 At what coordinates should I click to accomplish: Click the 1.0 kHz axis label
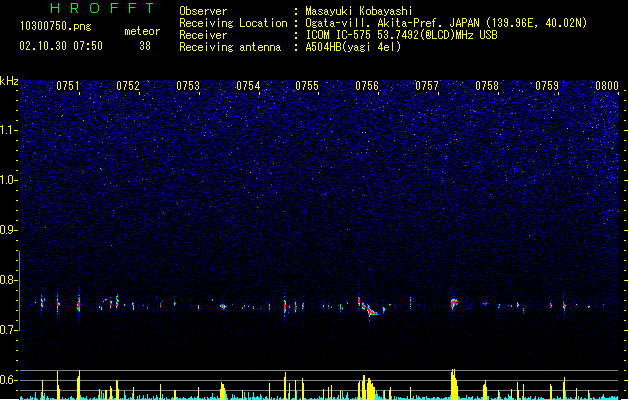click(8, 180)
